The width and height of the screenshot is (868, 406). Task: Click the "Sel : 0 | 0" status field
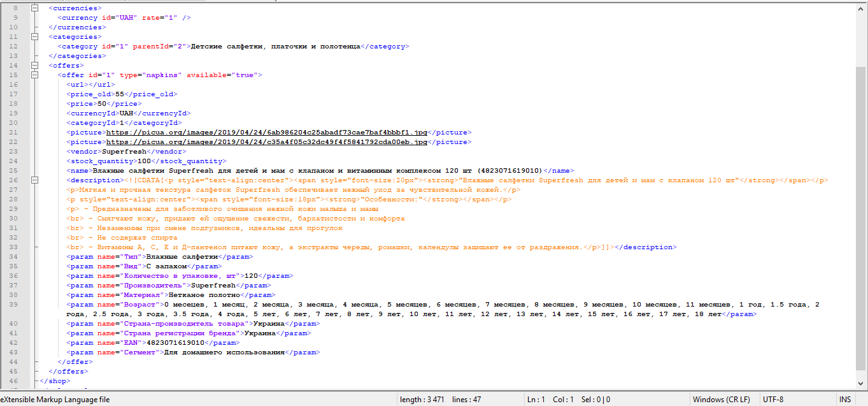[597, 400]
